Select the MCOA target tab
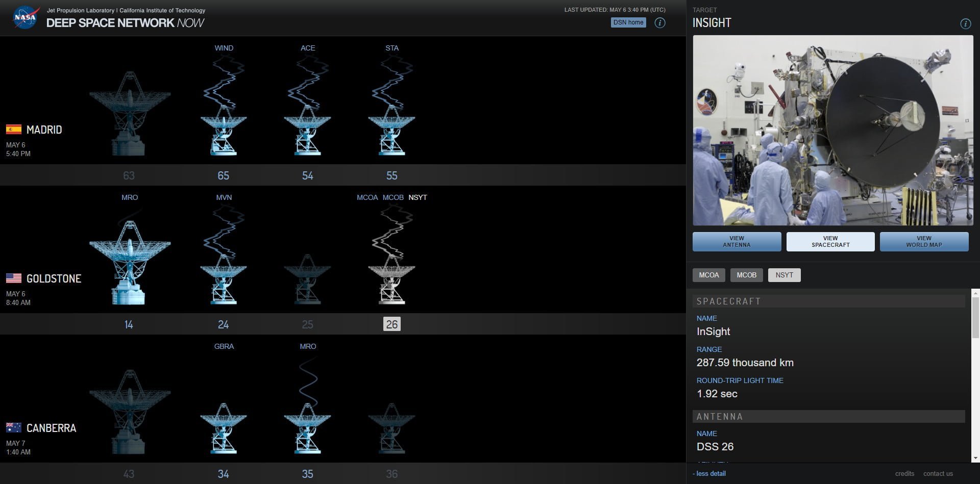 point(709,275)
